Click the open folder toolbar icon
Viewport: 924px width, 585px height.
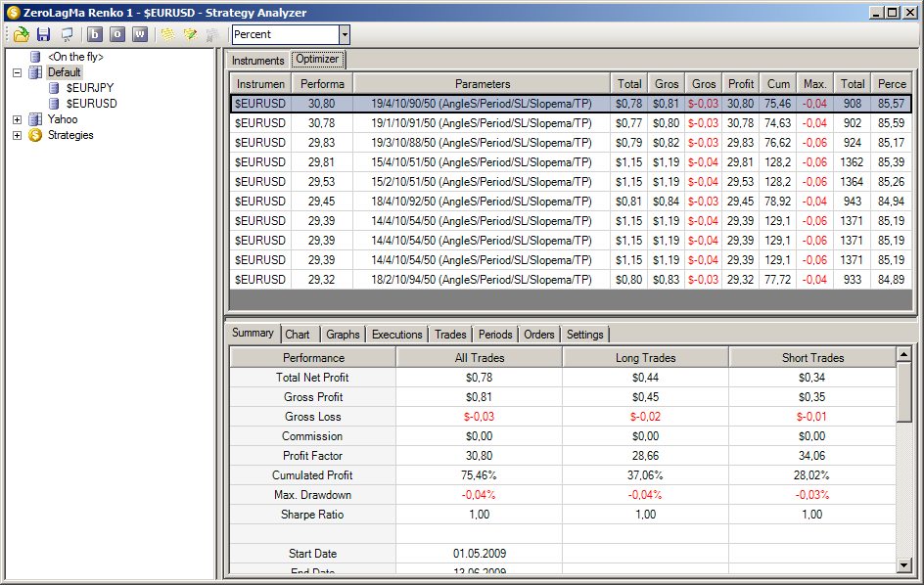point(22,35)
